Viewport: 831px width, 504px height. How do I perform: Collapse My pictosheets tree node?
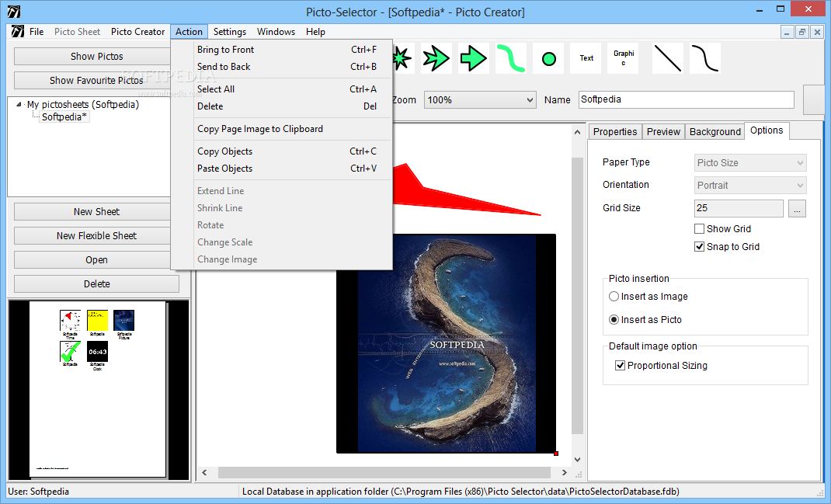pos(19,104)
